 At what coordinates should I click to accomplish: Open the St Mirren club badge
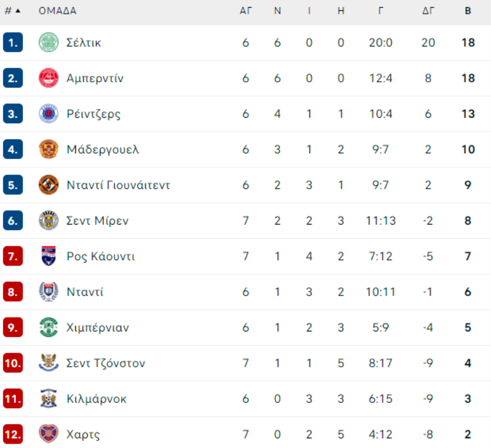(x=49, y=221)
